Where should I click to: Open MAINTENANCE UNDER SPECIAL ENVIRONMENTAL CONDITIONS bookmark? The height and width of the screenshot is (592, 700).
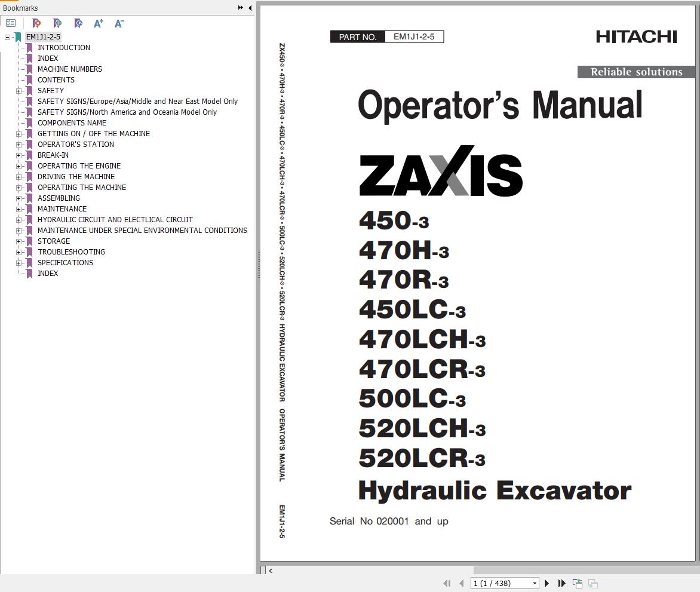click(x=142, y=231)
